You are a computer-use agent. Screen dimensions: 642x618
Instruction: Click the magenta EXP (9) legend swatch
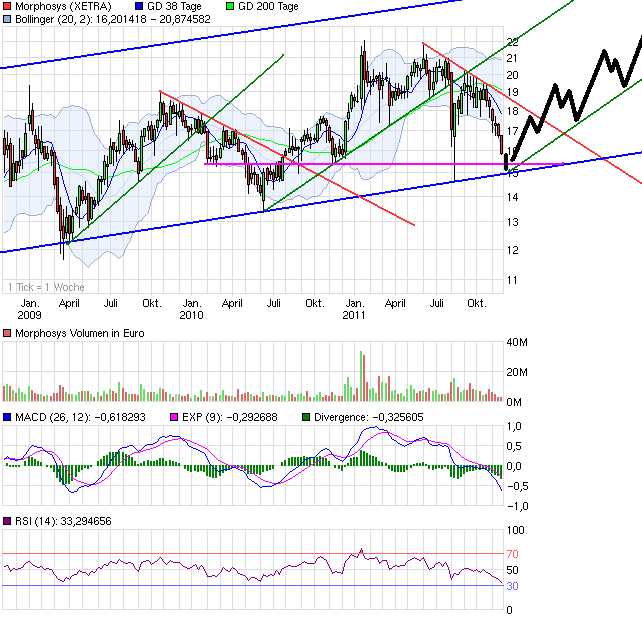[174, 417]
